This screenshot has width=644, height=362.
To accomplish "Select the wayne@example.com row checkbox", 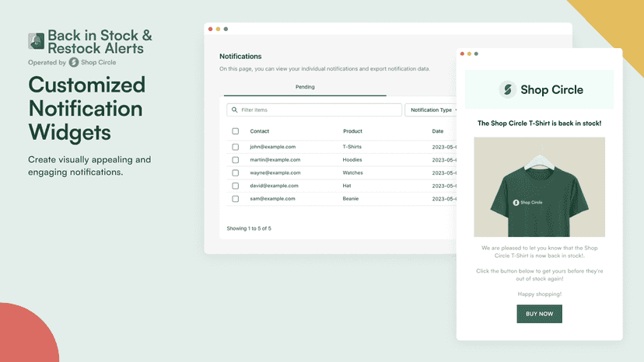I will [x=236, y=172].
